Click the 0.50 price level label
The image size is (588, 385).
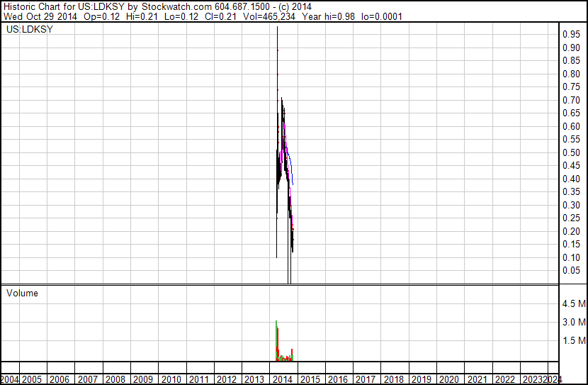[571, 152]
